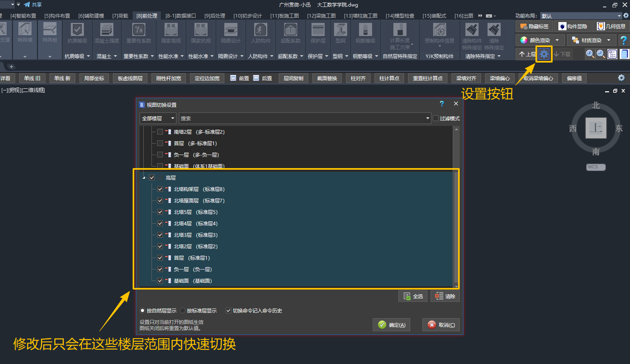Click the zoom out magnifier icon

coord(601,54)
